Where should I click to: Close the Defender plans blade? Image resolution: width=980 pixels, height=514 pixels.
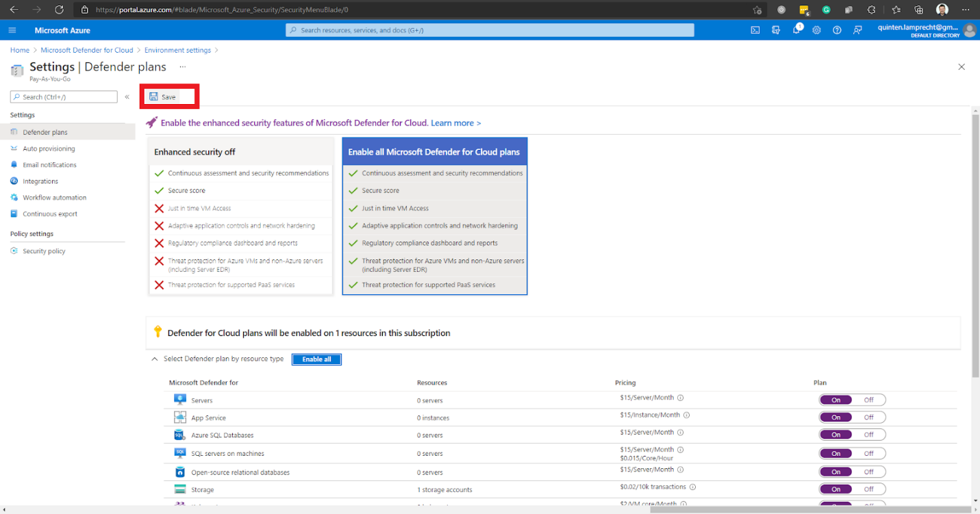click(x=962, y=67)
